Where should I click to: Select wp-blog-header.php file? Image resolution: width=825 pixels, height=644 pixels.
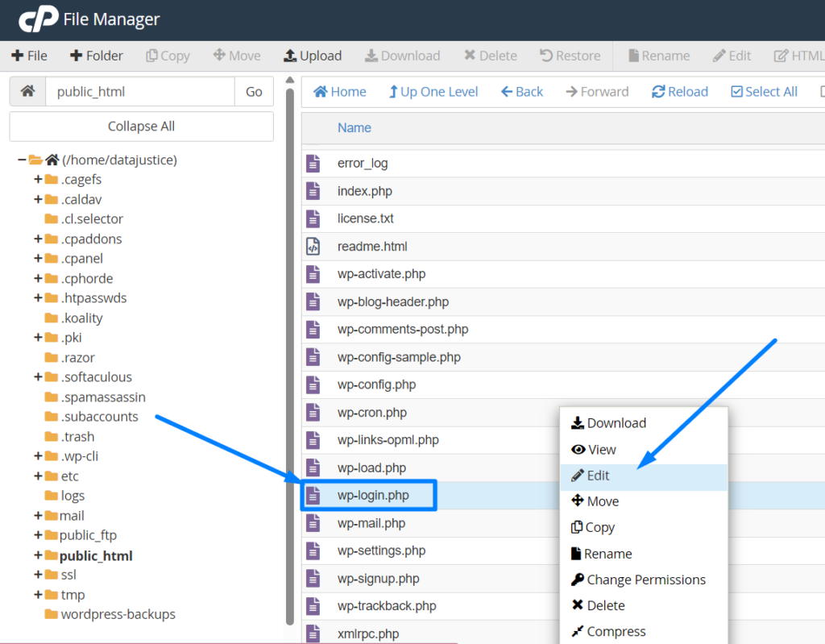pyautogui.click(x=393, y=301)
